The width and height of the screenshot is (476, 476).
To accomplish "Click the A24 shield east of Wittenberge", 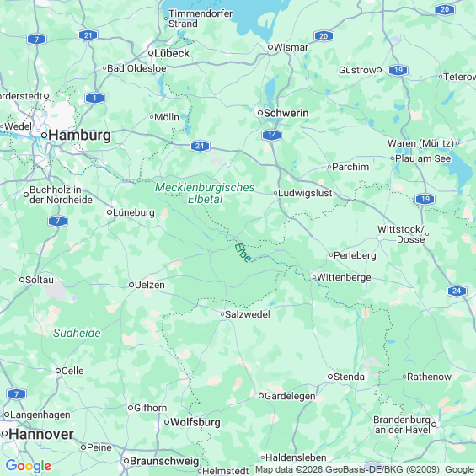I will point(457,291).
